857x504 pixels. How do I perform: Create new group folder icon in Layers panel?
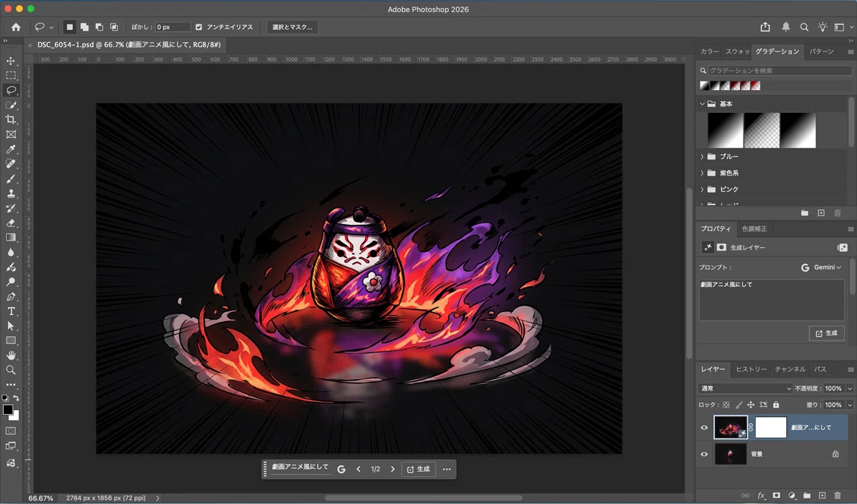[807, 495]
